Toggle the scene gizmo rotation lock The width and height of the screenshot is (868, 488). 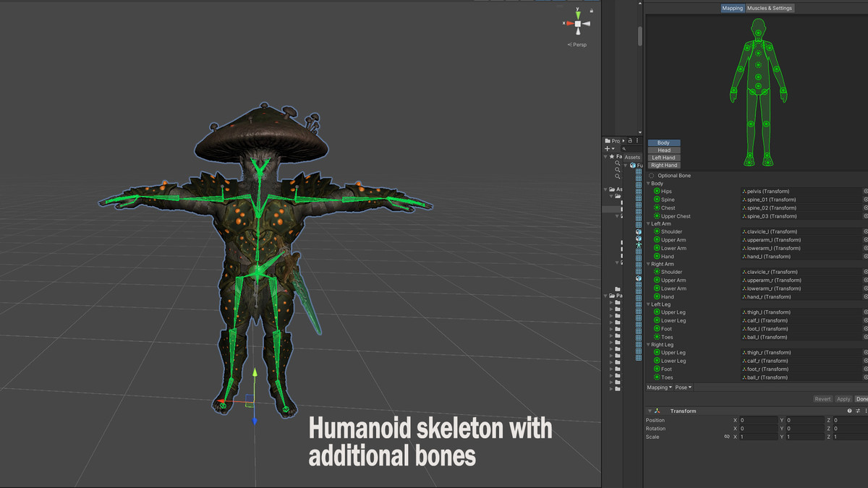coord(592,11)
